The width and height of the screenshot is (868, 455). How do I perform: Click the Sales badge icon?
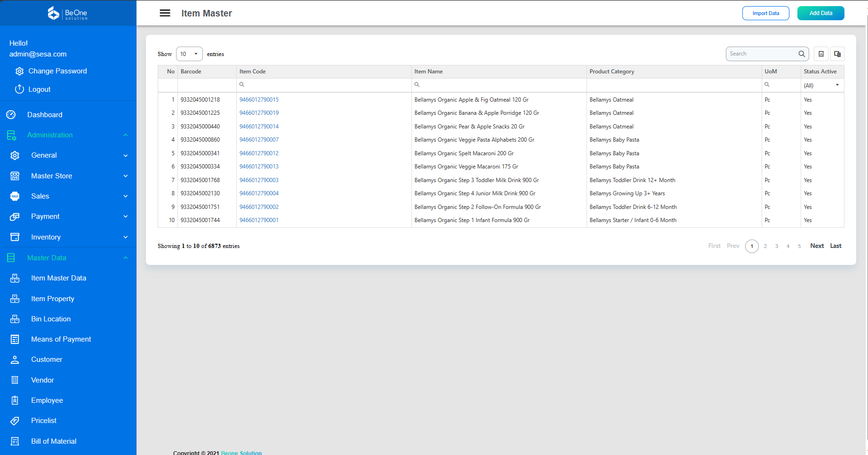point(15,196)
